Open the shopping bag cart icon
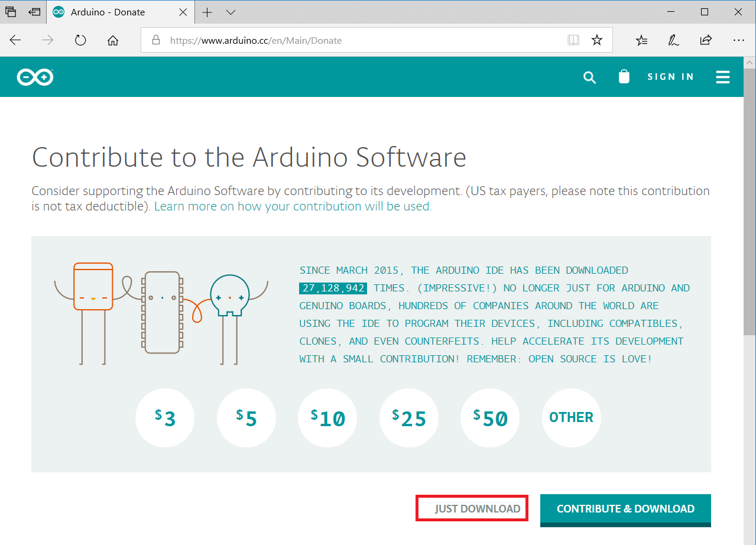756x545 pixels. (624, 77)
